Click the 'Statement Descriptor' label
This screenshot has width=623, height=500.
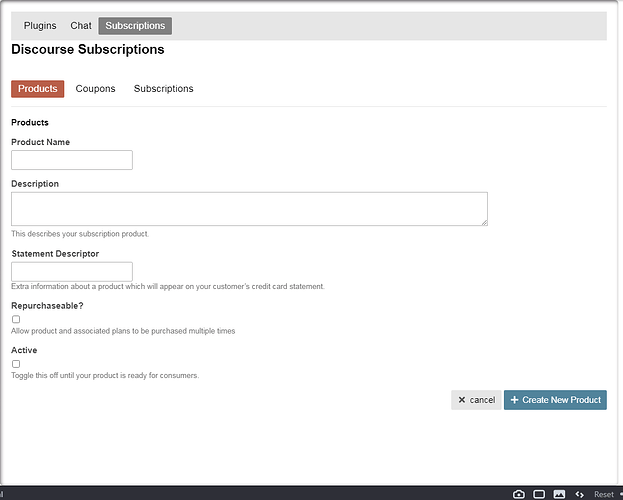(x=55, y=254)
